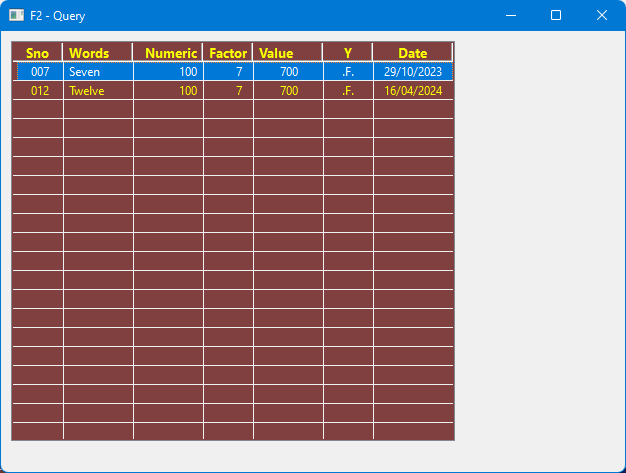Select row with Sno 012
The width and height of the screenshot is (626, 473).
click(40, 91)
